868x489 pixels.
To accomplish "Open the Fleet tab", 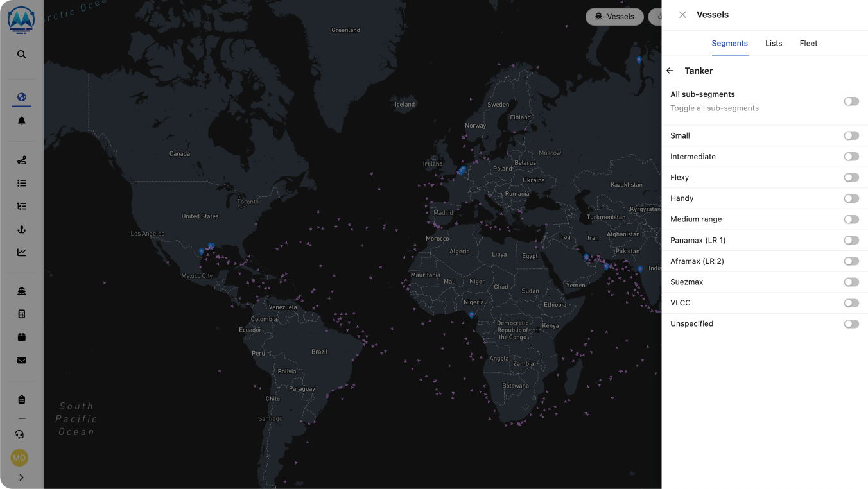I will click(808, 43).
